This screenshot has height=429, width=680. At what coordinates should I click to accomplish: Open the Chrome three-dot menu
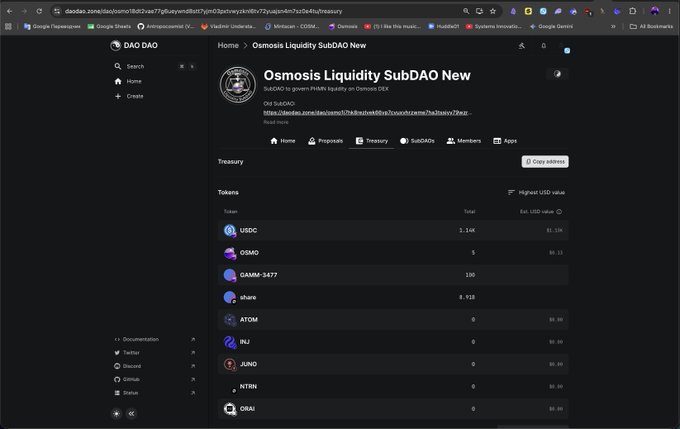(x=670, y=11)
